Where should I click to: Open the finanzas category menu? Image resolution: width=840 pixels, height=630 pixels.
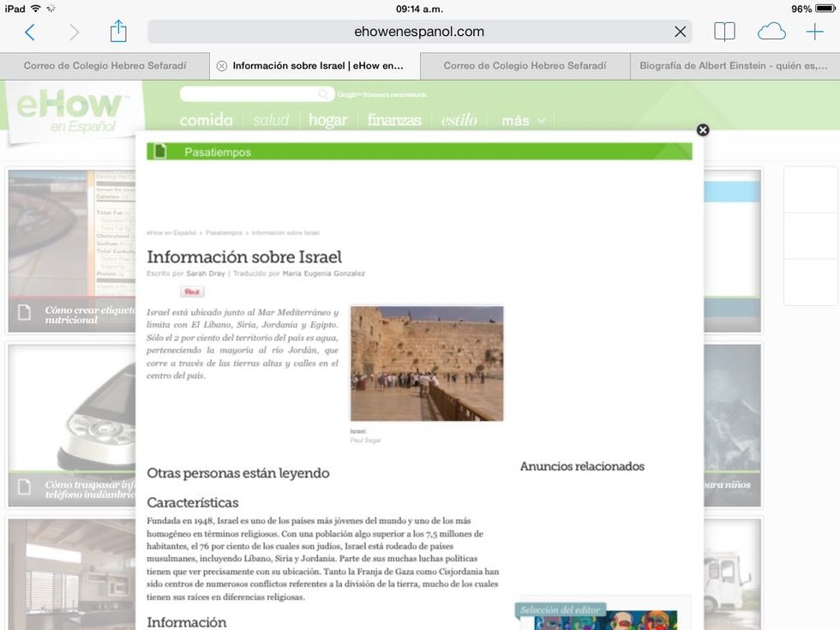point(394,121)
